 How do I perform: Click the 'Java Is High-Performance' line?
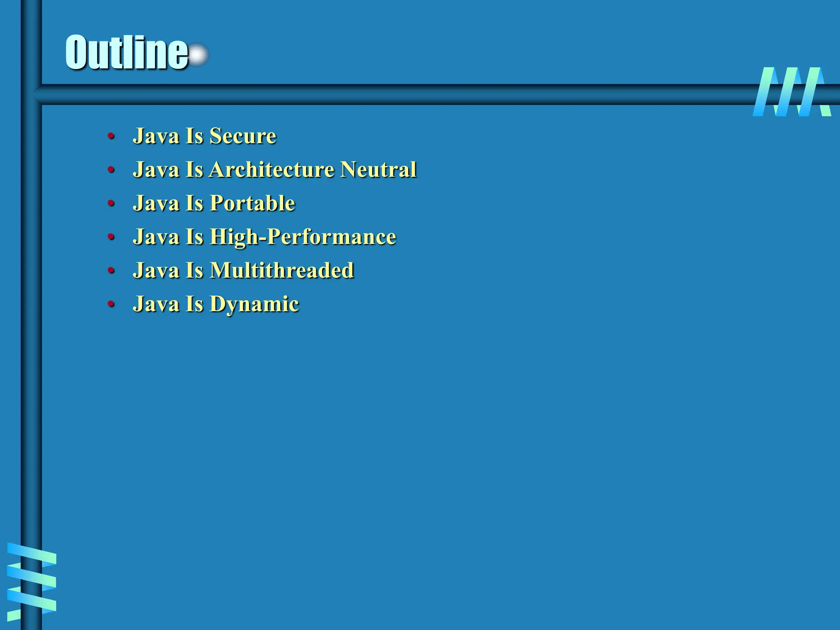click(x=265, y=237)
